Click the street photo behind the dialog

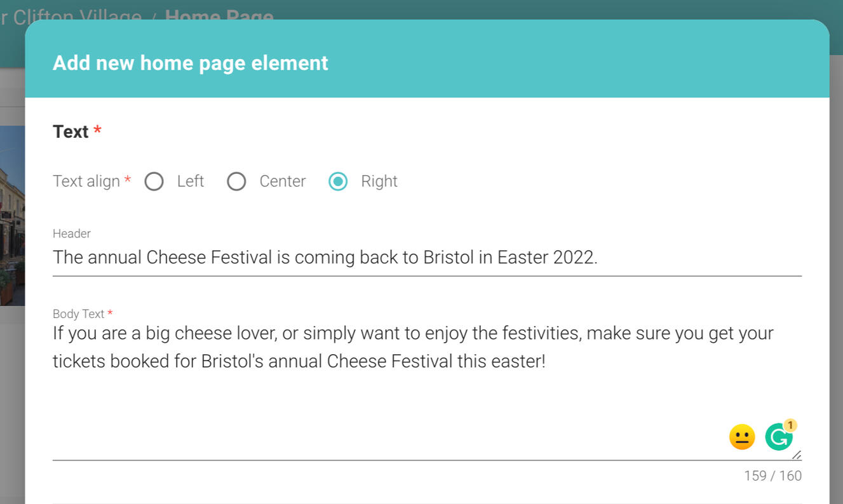[12, 216]
